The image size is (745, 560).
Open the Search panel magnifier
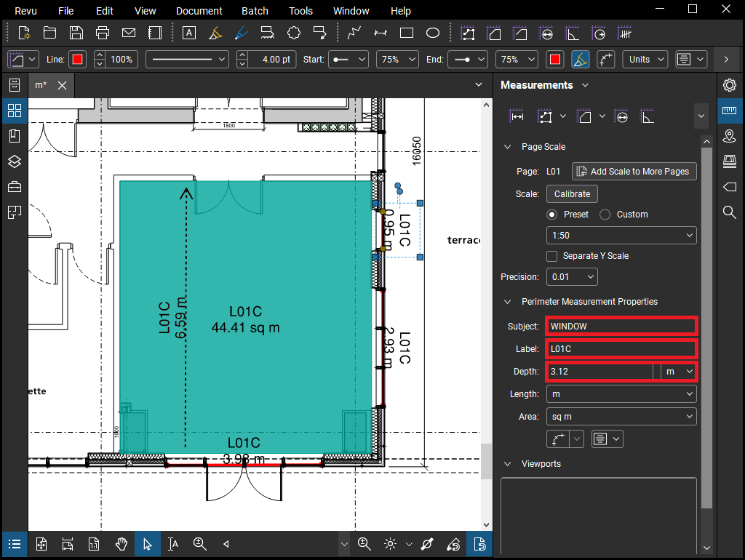coord(729,212)
